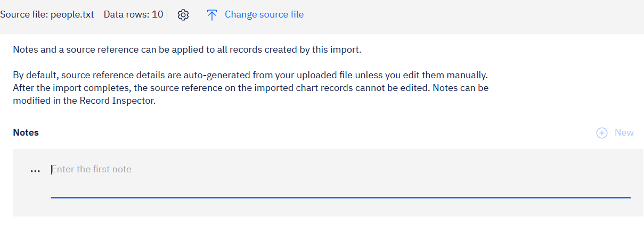Screen dimensions: 644x233
Task: Click the By default auto-generated paragraph line
Action: pos(250,75)
